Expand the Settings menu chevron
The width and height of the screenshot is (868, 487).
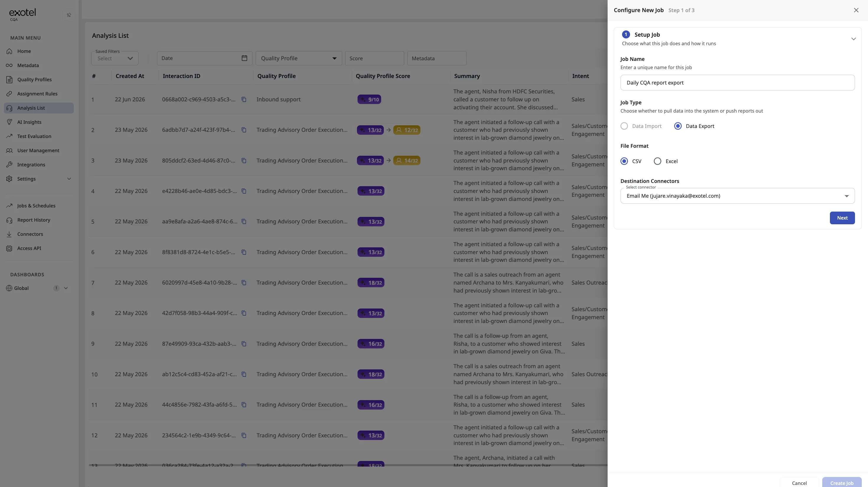(x=69, y=179)
